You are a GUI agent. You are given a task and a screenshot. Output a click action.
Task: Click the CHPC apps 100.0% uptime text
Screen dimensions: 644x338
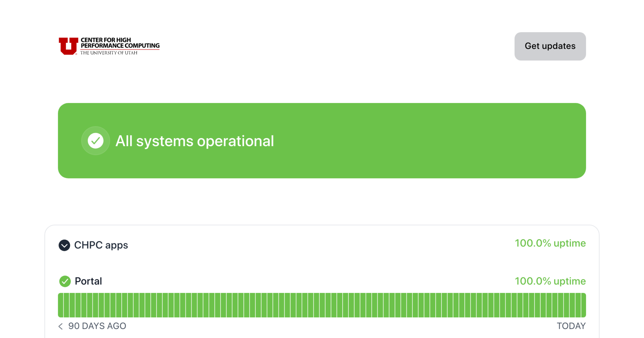click(x=550, y=243)
